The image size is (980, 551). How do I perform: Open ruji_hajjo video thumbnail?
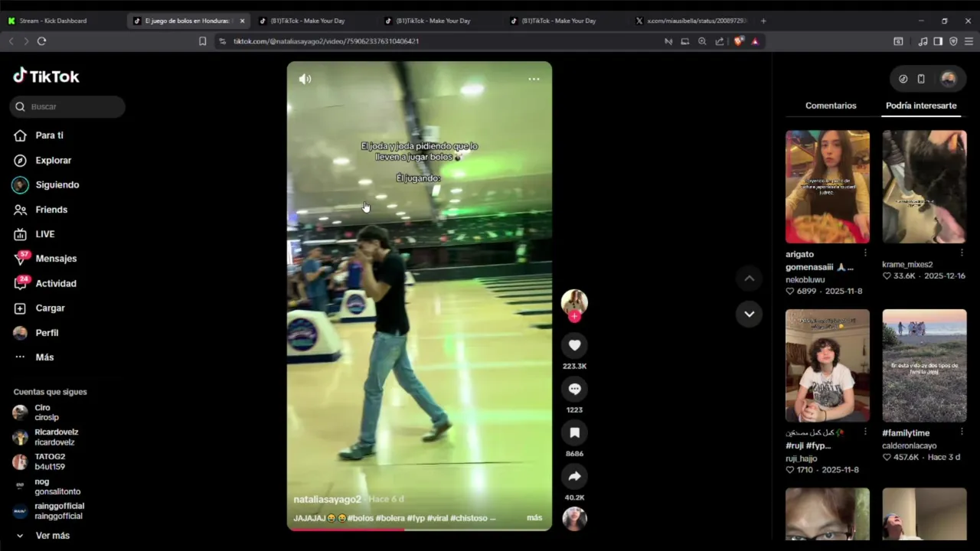828,366
